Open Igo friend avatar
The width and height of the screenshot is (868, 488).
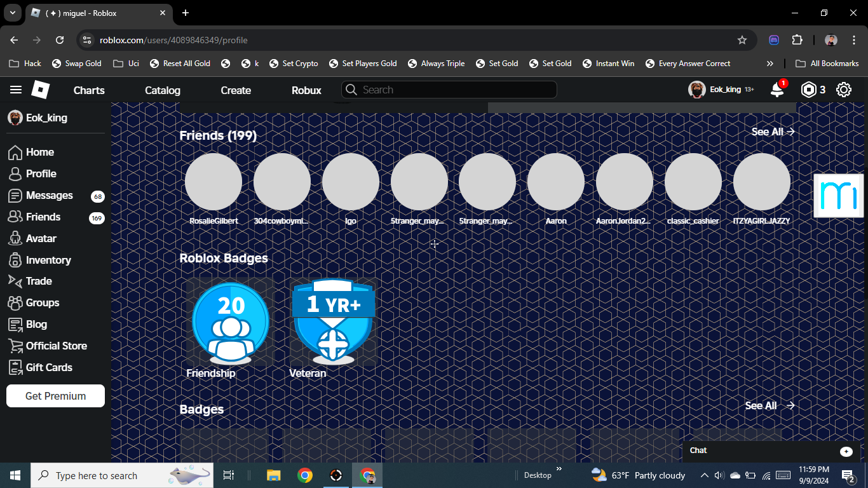pyautogui.click(x=351, y=182)
